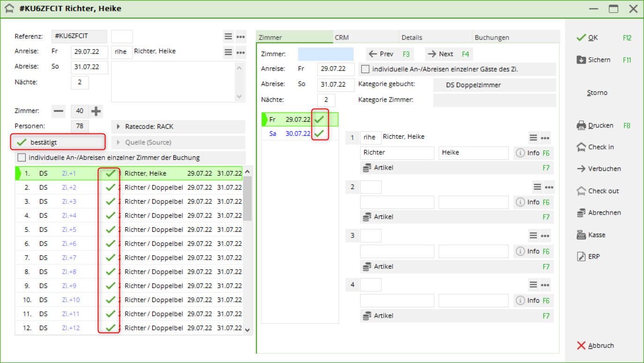Click Abrechnen coins icon

[x=581, y=213]
